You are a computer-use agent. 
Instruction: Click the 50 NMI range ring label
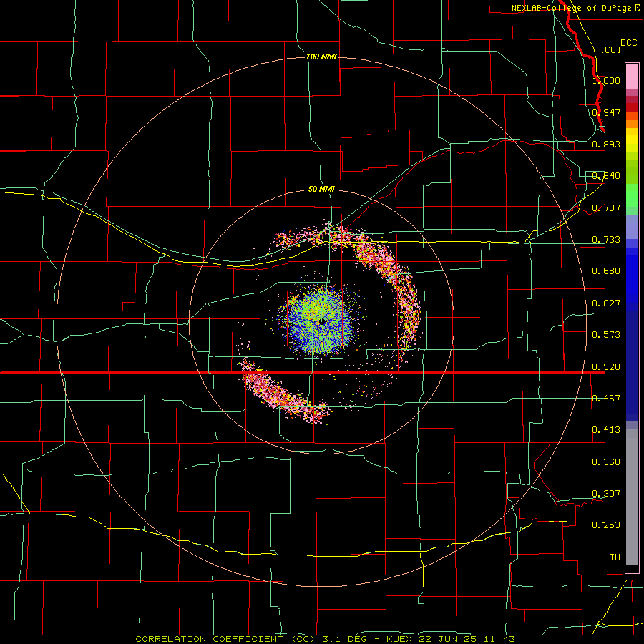click(x=321, y=189)
